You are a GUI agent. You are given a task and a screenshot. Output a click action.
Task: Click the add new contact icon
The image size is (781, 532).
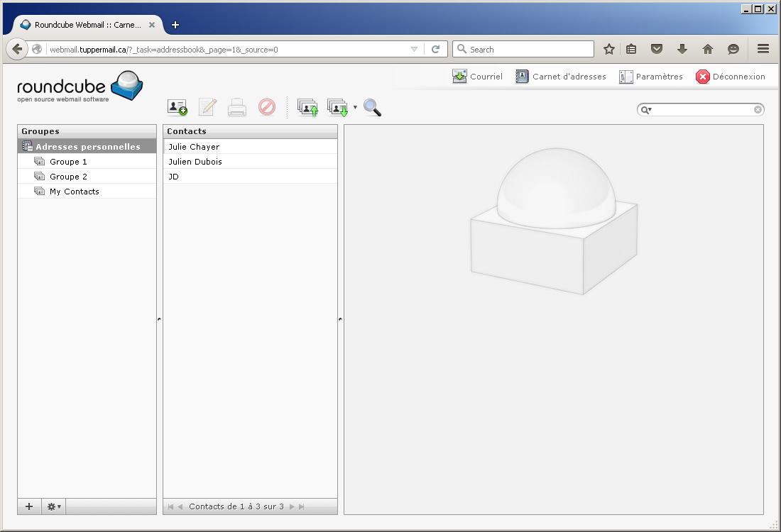click(x=177, y=107)
